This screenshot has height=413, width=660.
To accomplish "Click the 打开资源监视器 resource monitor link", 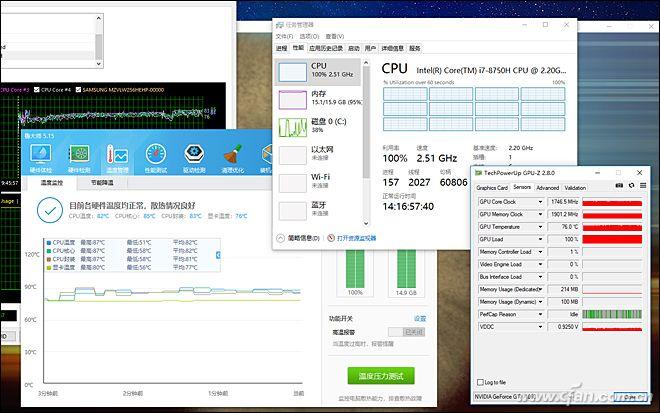I will 357,238.
